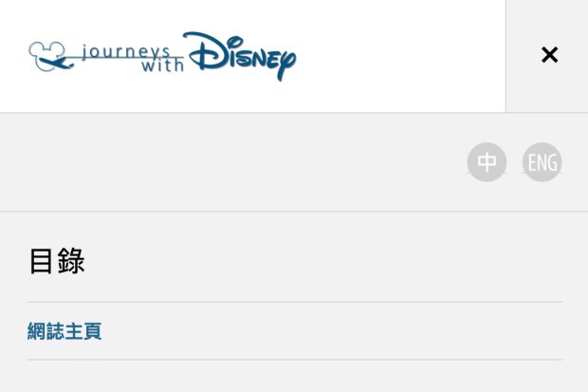Choose the ENG option in the language switcher
This screenshot has height=392, width=588.
tap(542, 162)
